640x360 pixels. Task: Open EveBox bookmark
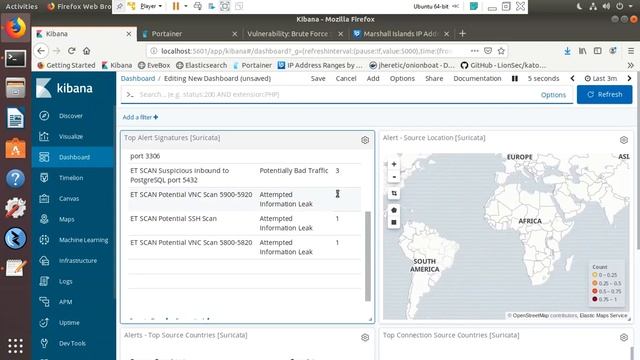(154, 65)
